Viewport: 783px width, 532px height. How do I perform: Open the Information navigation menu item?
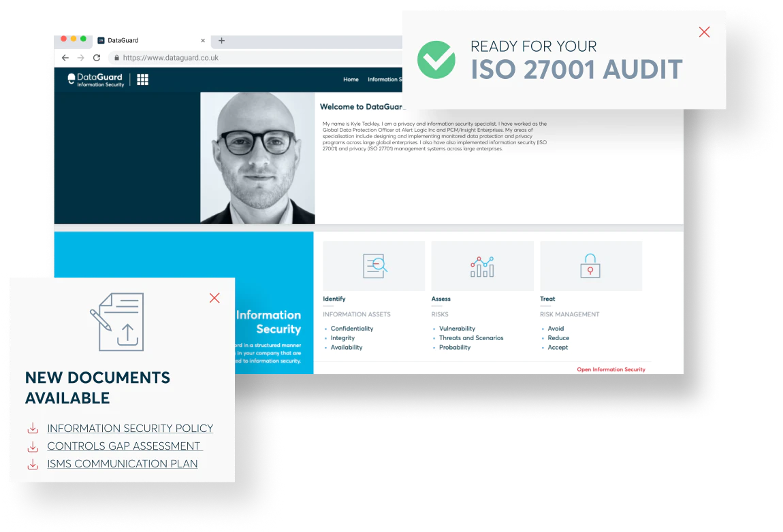tap(385, 80)
